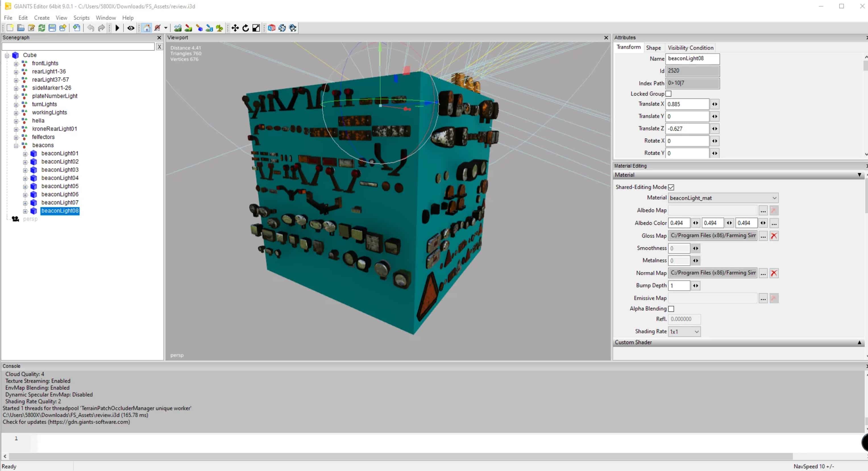
Task: Select the Rotate tool icon
Action: click(246, 28)
